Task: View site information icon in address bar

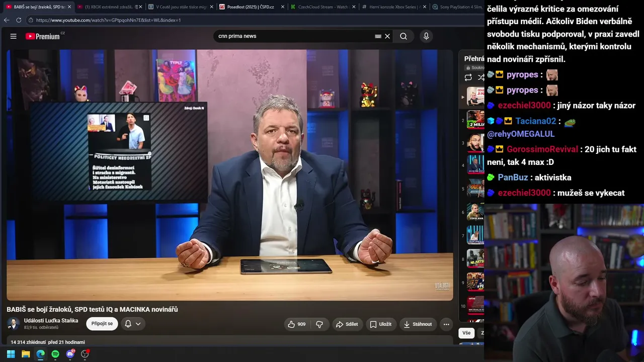Action: [x=31, y=20]
